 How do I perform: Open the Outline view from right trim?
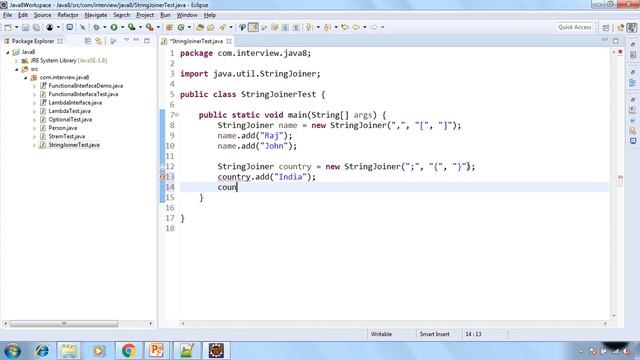[633, 83]
